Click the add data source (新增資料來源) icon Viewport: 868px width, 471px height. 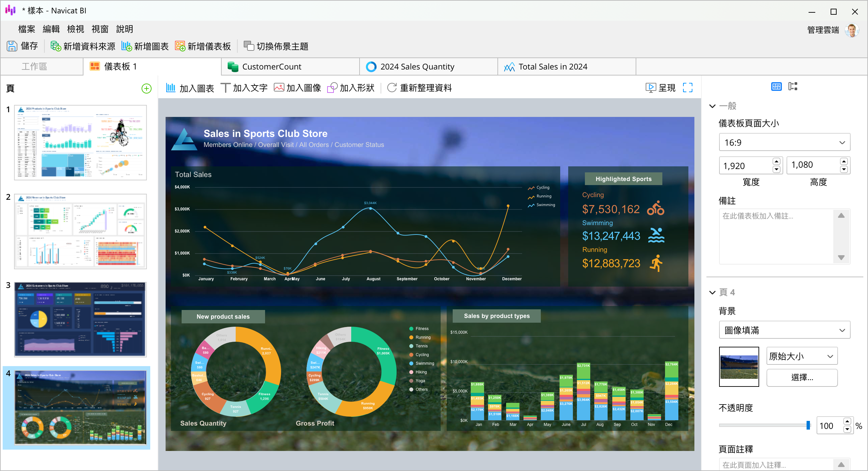pyautogui.click(x=56, y=46)
